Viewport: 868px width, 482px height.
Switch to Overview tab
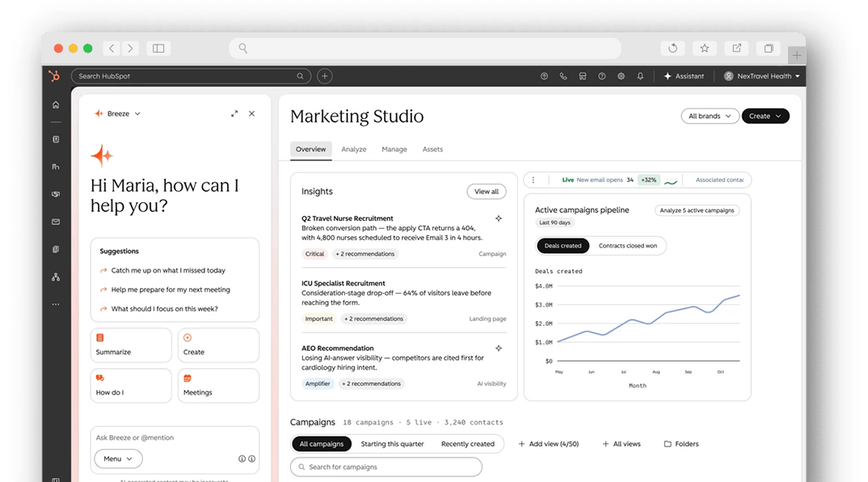pos(310,150)
